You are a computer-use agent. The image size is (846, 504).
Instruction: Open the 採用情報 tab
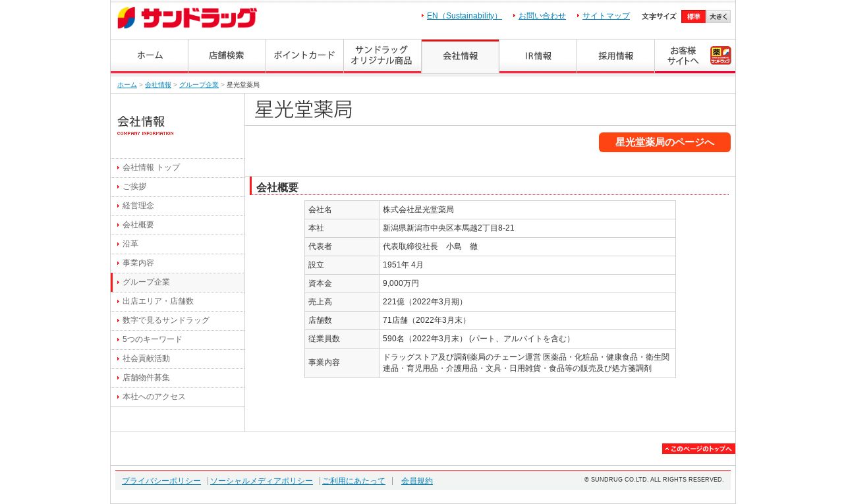pyautogui.click(x=616, y=56)
